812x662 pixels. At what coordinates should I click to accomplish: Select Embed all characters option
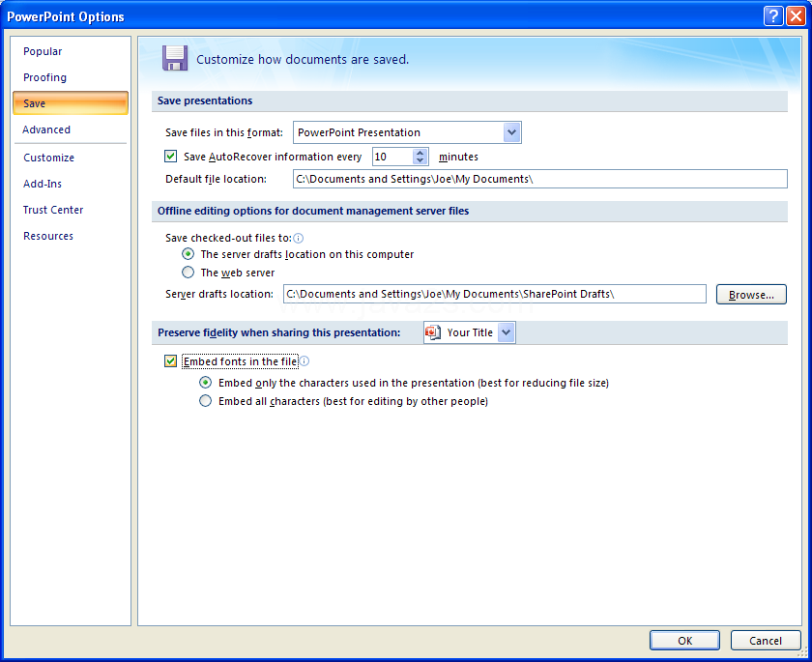[206, 401]
